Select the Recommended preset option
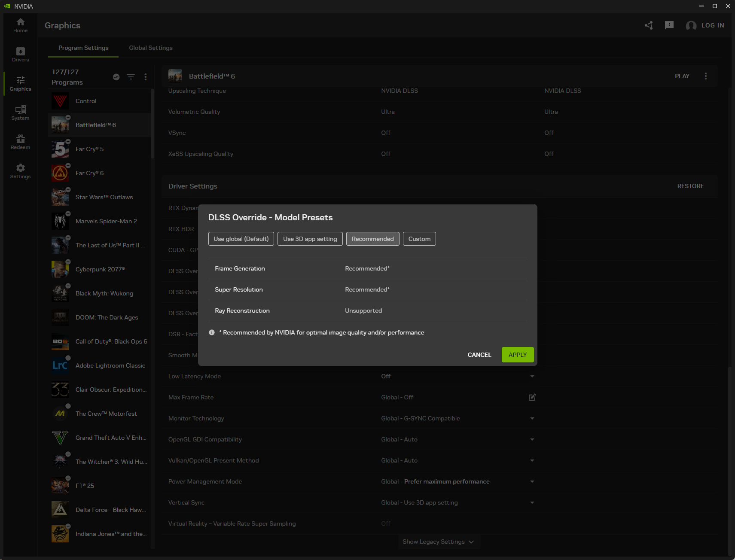The image size is (735, 560). (372, 239)
